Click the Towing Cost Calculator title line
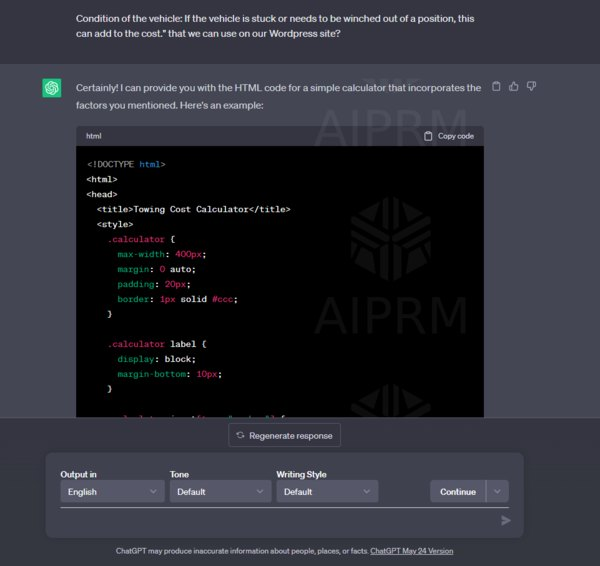600x566 pixels. point(194,209)
